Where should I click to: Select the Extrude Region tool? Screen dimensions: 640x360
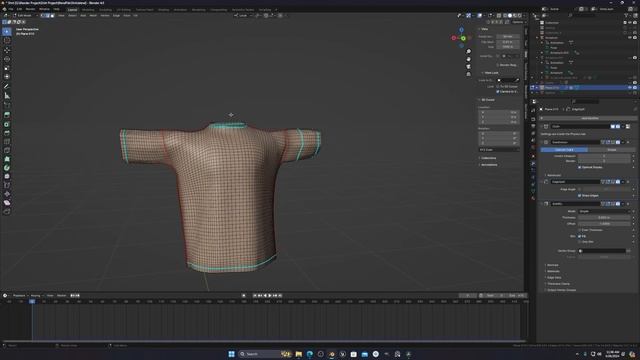(x=7, y=115)
